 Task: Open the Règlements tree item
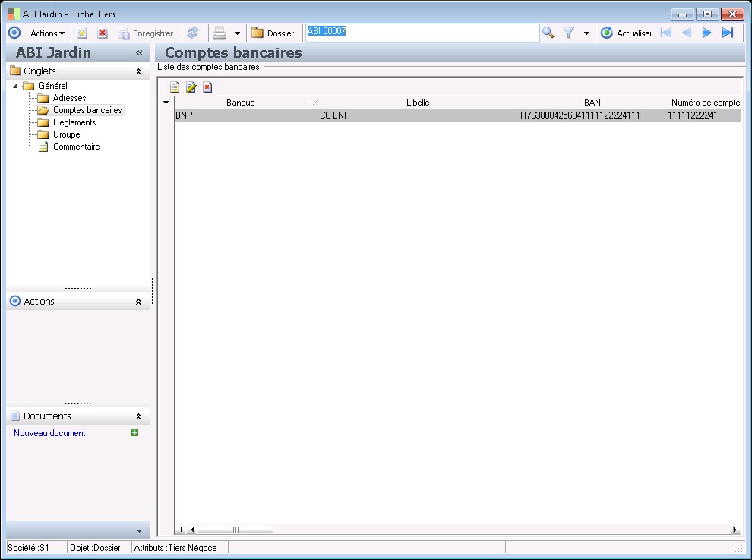(74, 122)
